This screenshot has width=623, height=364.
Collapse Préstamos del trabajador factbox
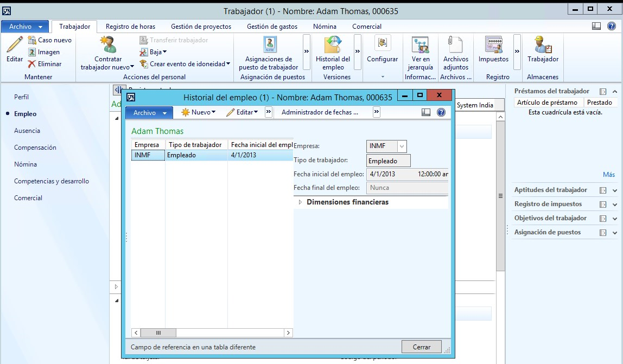coord(615,91)
